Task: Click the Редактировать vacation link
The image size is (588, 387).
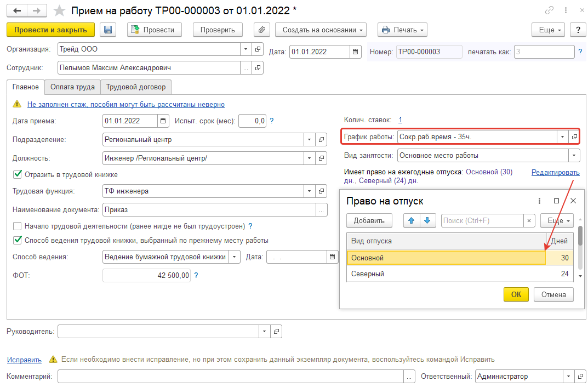Action: (x=555, y=172)
